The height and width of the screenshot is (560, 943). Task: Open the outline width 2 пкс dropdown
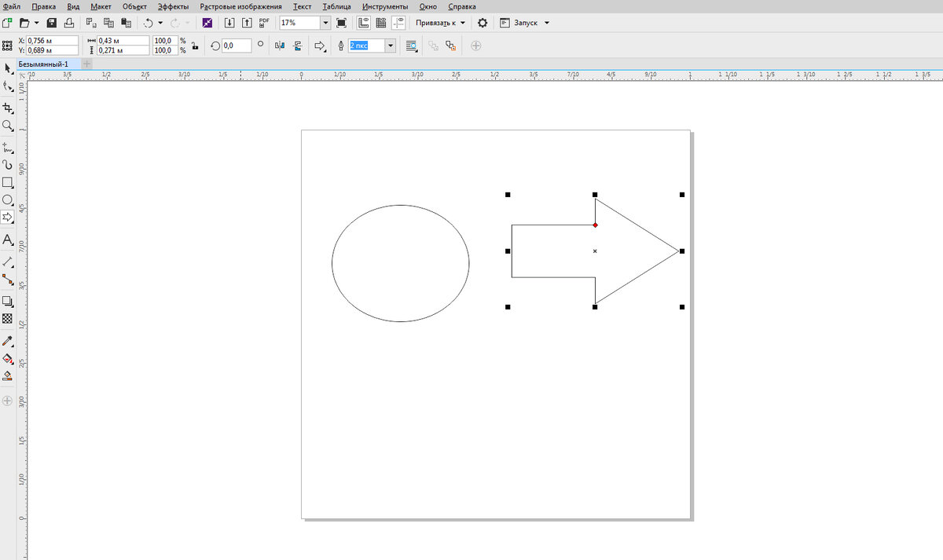click(x=391, y=46)
